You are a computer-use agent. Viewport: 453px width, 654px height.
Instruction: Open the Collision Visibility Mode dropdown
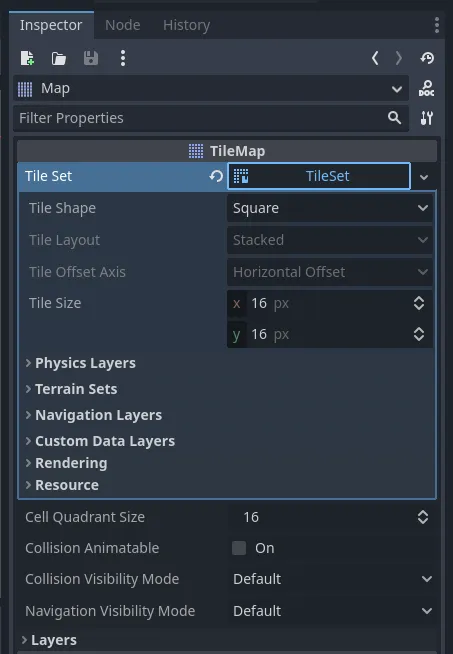pos(332,579)
